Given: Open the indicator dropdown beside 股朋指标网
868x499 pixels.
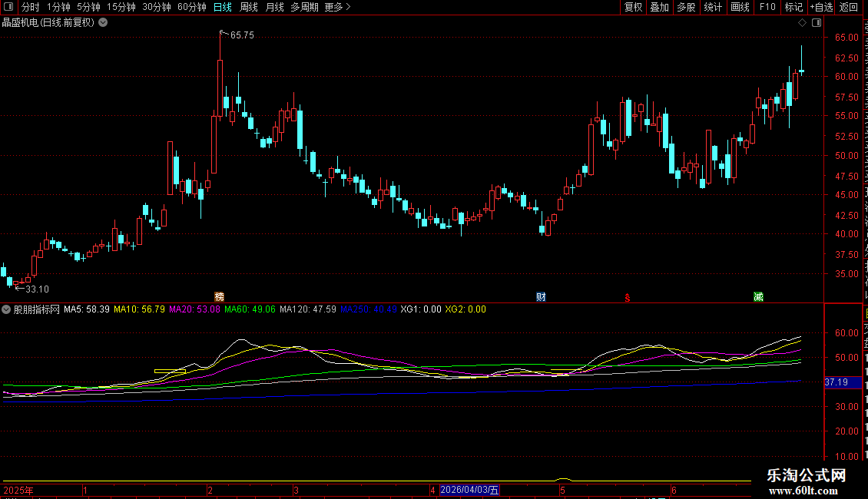Looking at the screenshot, I should (x=6, y=309).
